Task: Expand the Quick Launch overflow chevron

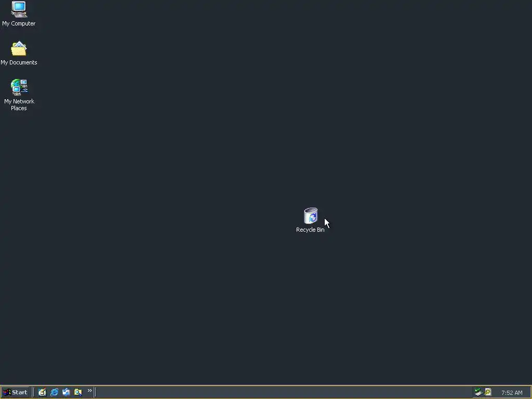Action: [89, 391]
